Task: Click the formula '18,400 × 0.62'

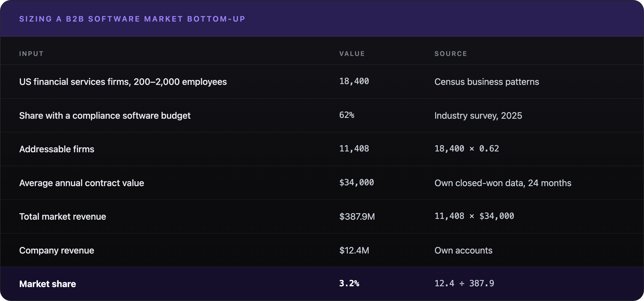Action: click(x=467, y=149)
